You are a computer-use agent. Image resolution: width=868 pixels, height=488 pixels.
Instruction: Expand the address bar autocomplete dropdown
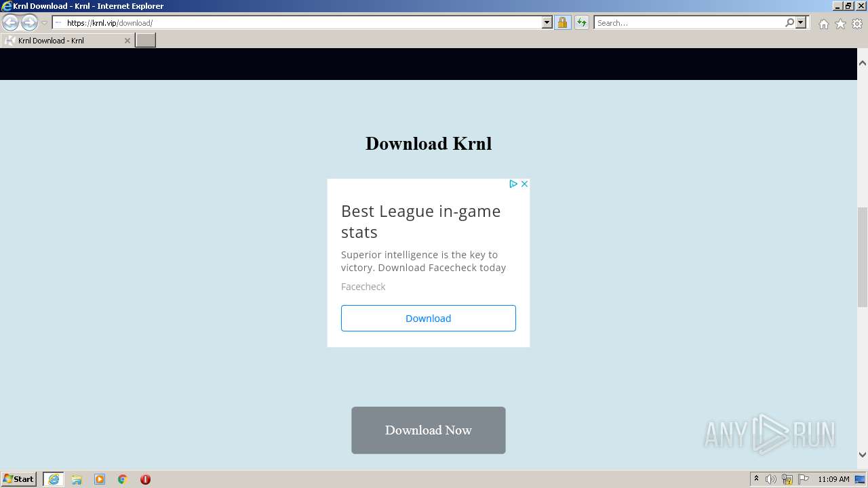coord(547,22)
